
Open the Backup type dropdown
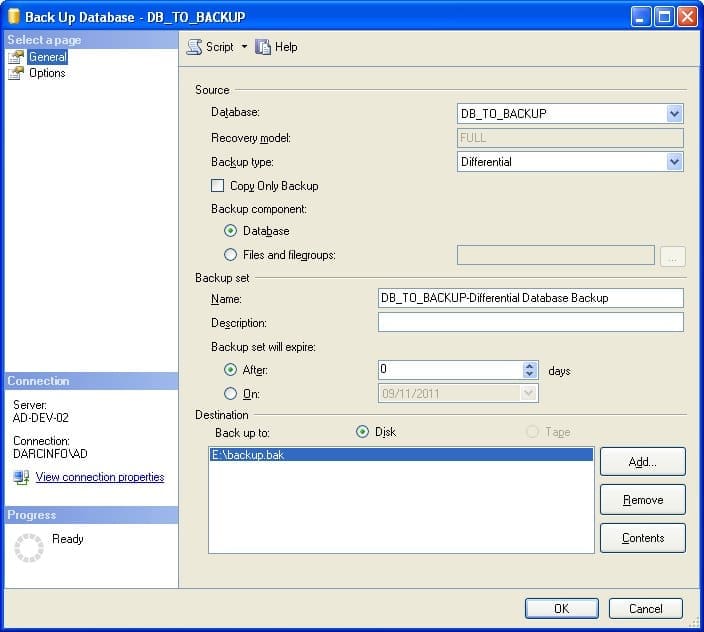(x=674, y=162)
